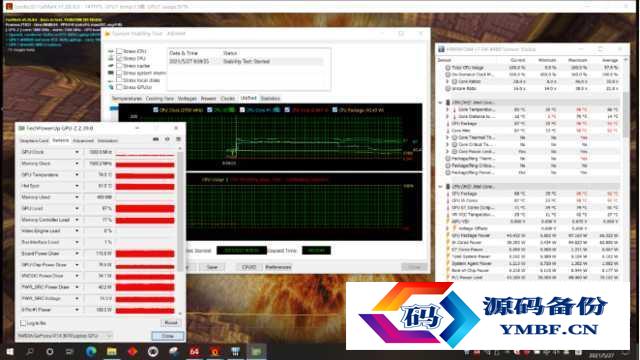The image size is (640, 360).
Task: Click the GPU-Z screenshot camera icon
Action: pyautogui.click(x=156, y=140)
